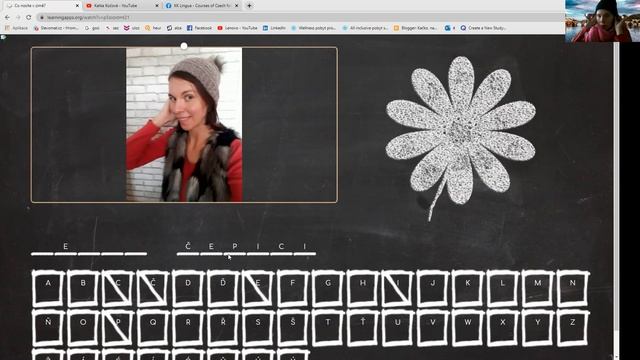Try plain letter T tile
The width and height of the screenshot is (640, 360).
pos(328,328)
